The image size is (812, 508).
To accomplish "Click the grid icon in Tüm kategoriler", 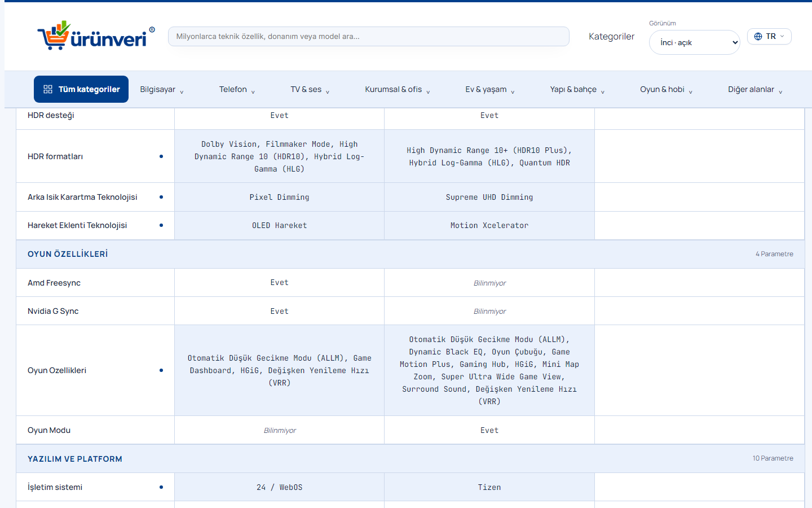I will point(48,89).
